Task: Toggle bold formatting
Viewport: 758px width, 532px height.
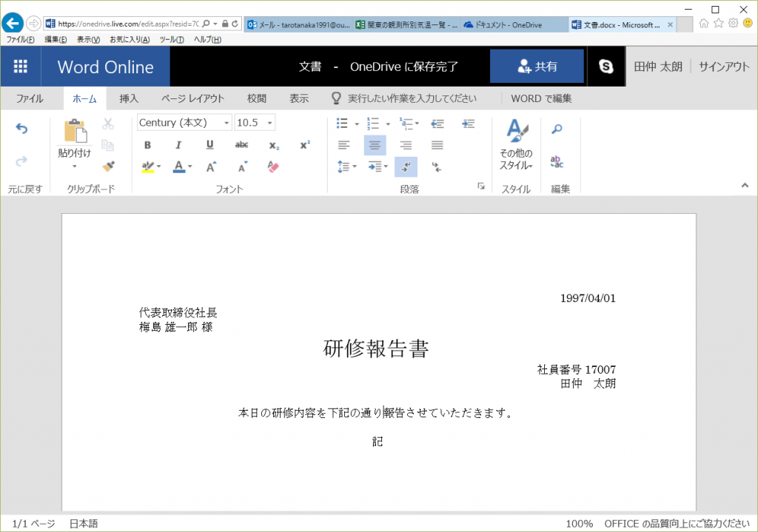Action: tap(148, 145)
